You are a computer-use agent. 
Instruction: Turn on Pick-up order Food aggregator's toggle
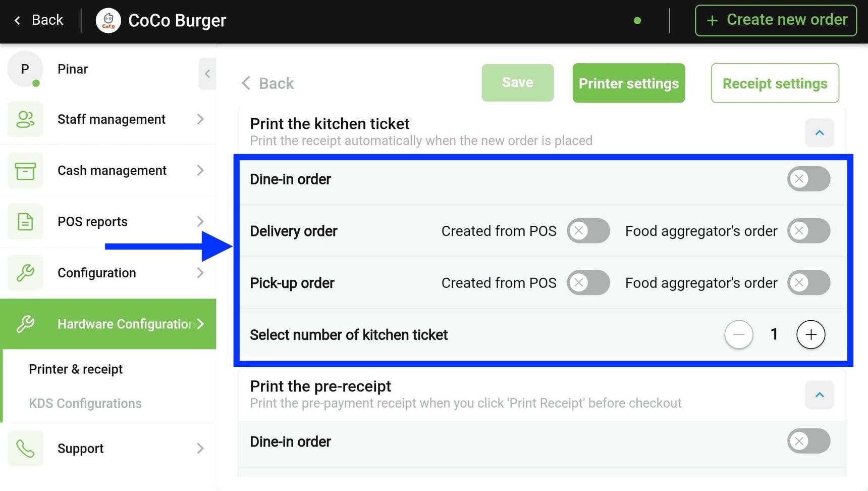point(808,283)
